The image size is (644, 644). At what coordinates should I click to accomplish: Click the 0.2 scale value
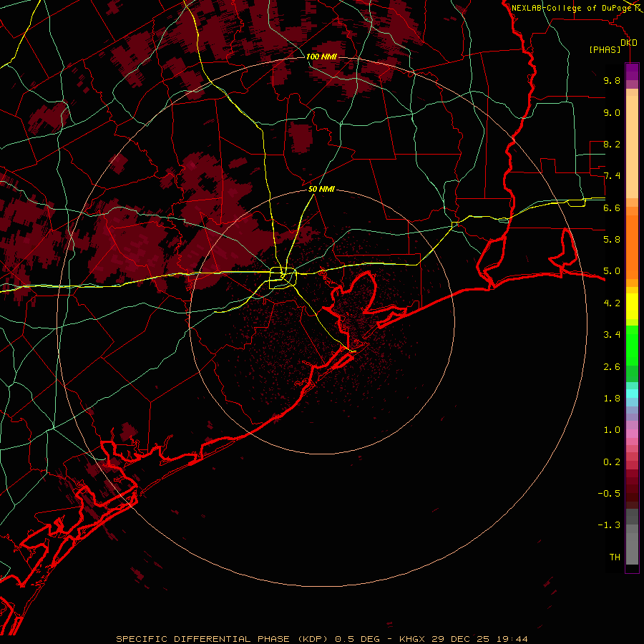(x=612, y=462)
